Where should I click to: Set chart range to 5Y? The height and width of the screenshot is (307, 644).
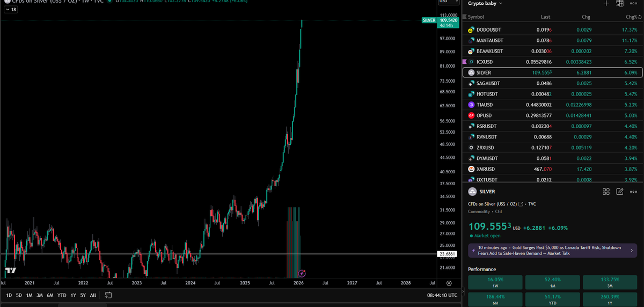point(83,295)
